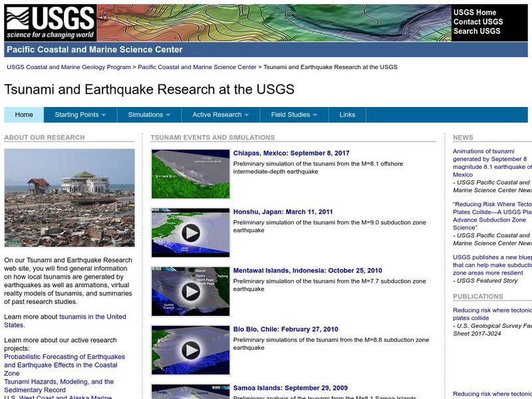
Task: Expand the Simulations dropdown menu
Action: [149, 114]
